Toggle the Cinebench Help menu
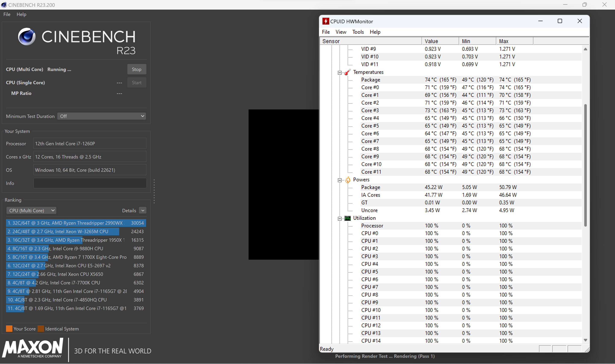The image size is (615, 364). (21, 14)
